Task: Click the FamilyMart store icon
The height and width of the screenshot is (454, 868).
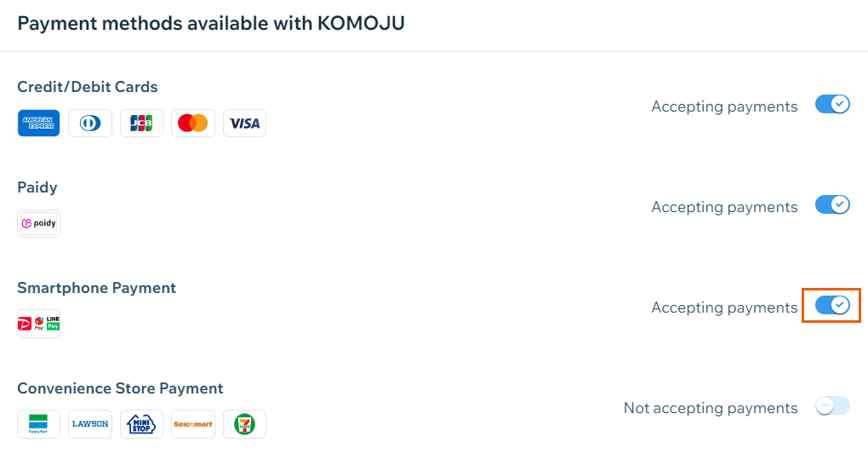Action: click(39, 424)
